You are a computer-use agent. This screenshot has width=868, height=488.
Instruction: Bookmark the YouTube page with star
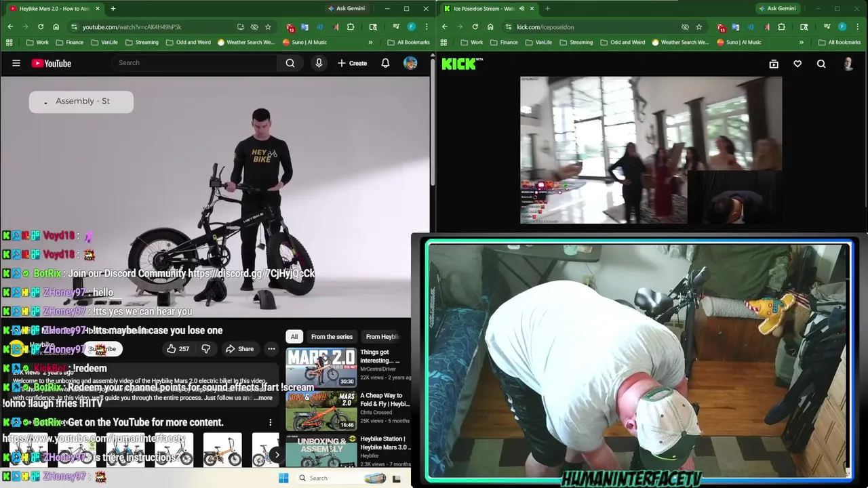pos(268,27)
